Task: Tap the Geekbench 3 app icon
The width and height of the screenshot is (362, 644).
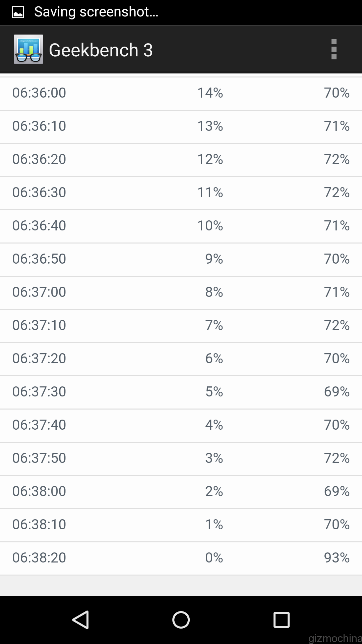Action: pyautogui.click(x=28, y=49)
